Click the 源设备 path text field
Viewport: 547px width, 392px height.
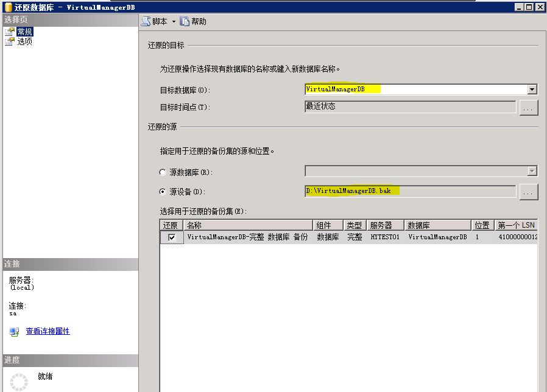point(410,191)
